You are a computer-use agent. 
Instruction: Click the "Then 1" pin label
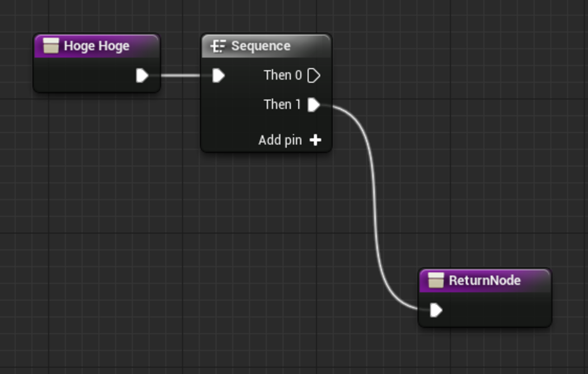283,105
